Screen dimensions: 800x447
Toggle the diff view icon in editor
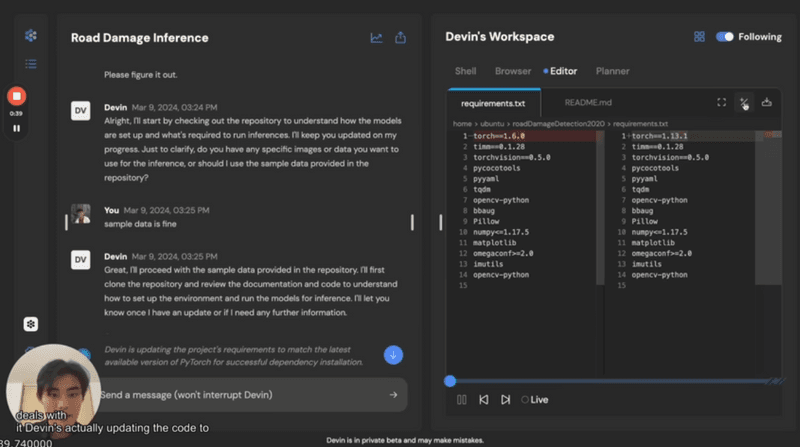tap(744, 102)
